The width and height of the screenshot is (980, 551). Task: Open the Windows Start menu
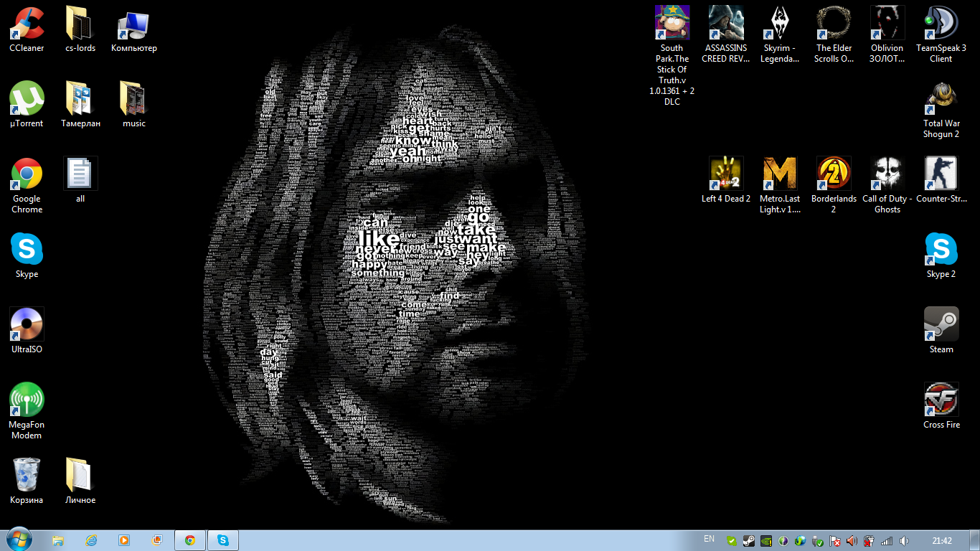pos(19,540)
